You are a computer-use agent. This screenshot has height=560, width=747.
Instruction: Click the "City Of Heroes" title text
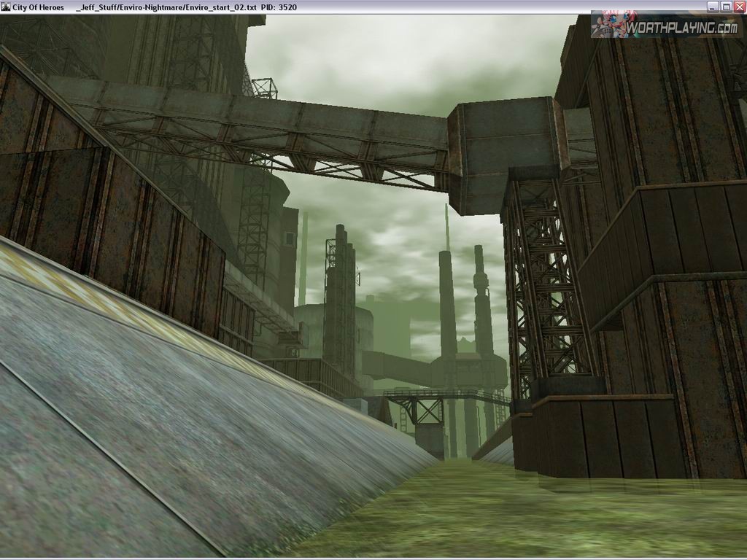click(x=38, y=7)
